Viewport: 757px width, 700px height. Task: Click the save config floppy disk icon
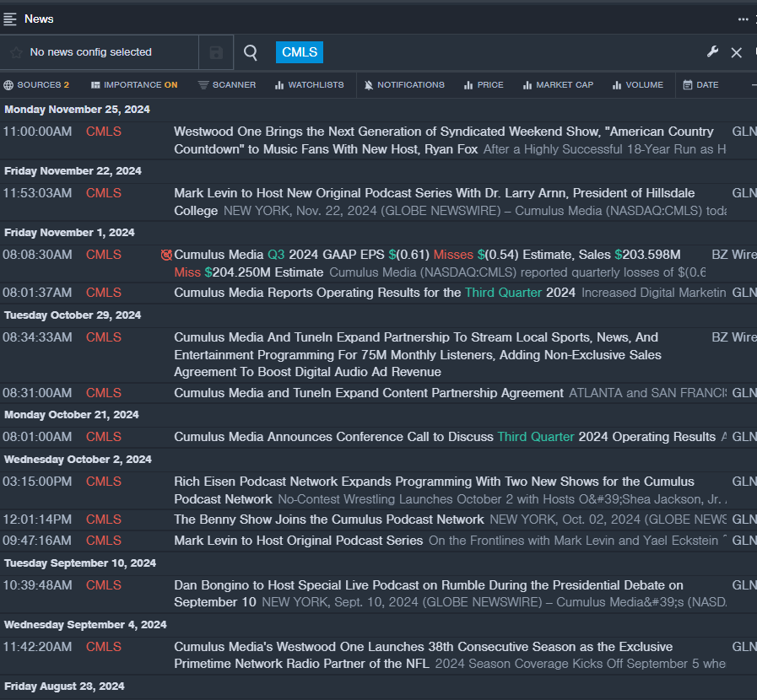pyautogui.click(x=216, y=52)
